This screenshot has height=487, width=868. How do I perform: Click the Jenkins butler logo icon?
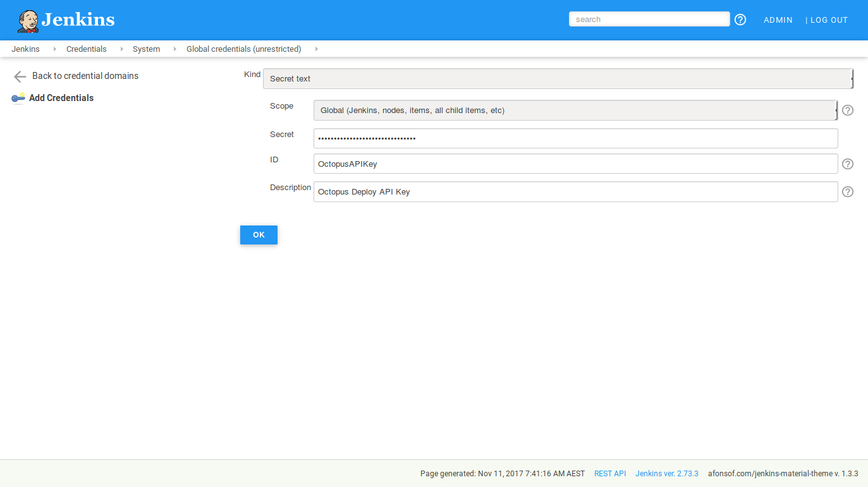click(x=28, y=21)
